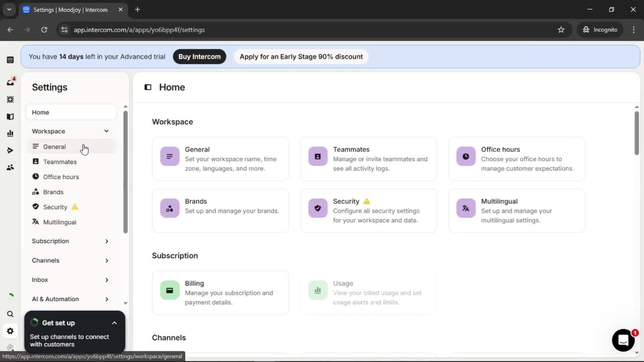Apply for an Early Stage 90% discount

point(301,57)
